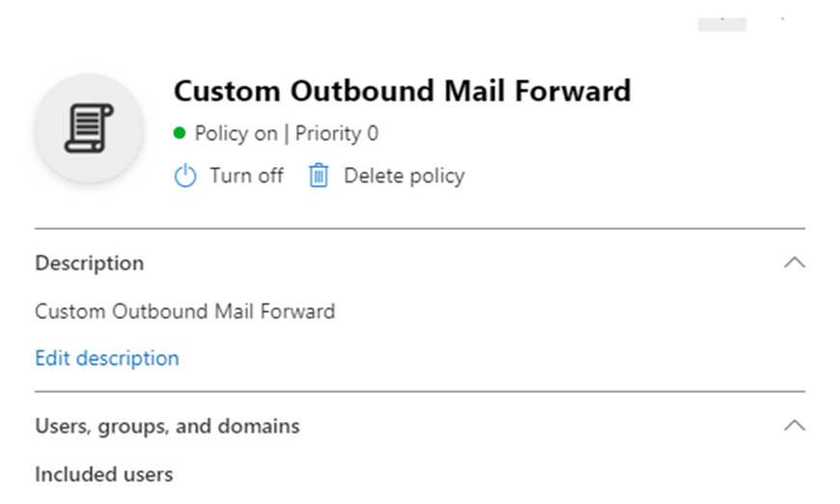
Task: Open the Edit description link
Action: point(106,358)
